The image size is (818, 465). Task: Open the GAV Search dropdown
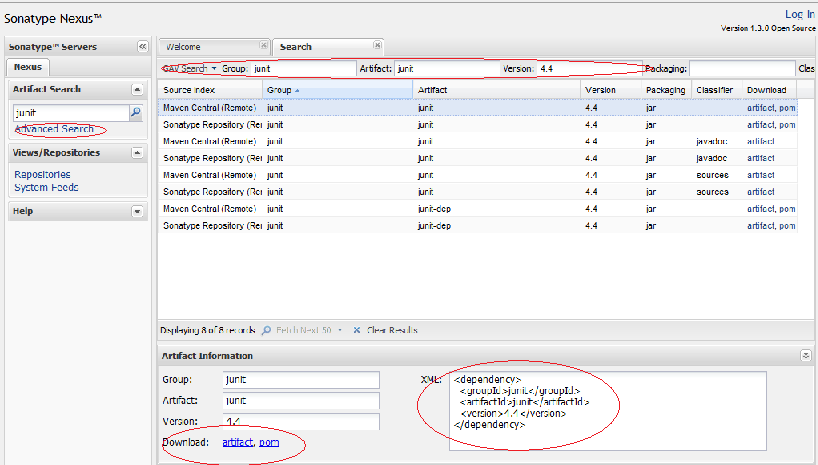pos(189,68)
